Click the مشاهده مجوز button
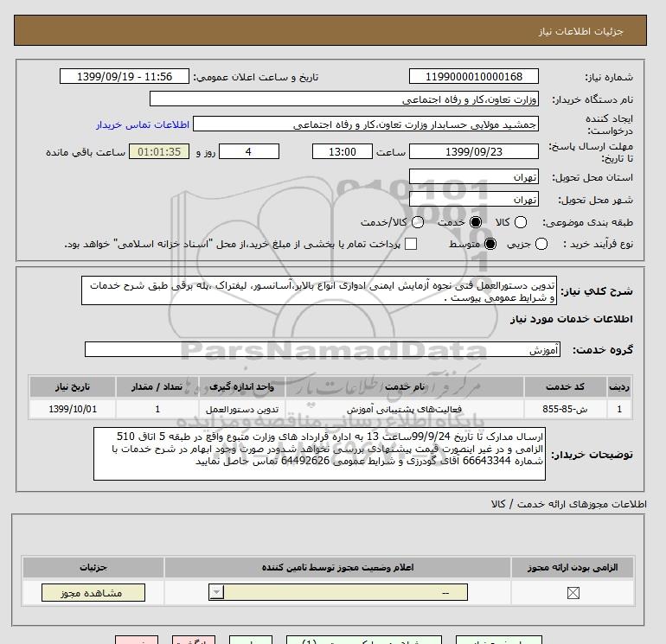Screen dimensions: 666x644 click(x=93, y=593)
